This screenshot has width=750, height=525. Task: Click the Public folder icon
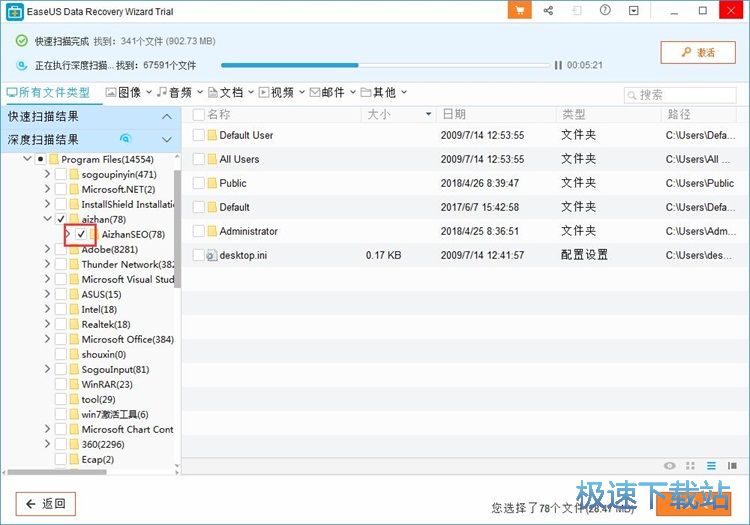pyautogui.click(x=212, y=183)
